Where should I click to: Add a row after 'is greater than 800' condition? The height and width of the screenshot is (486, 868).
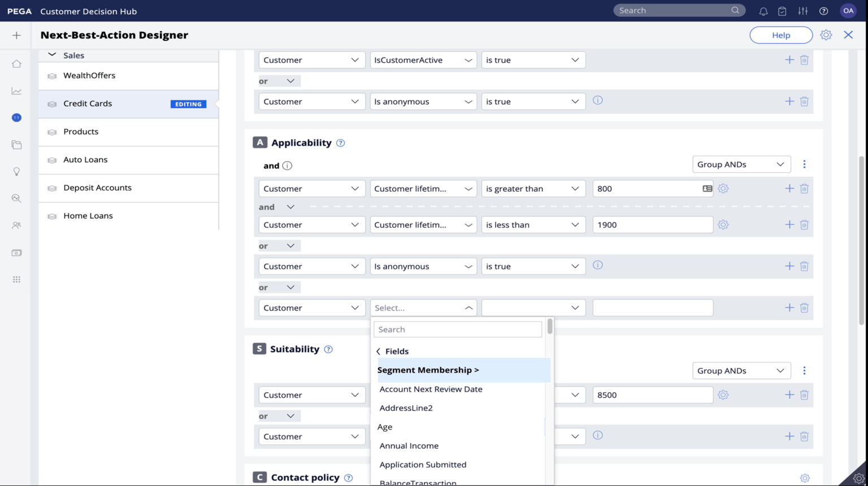(789, 189)
